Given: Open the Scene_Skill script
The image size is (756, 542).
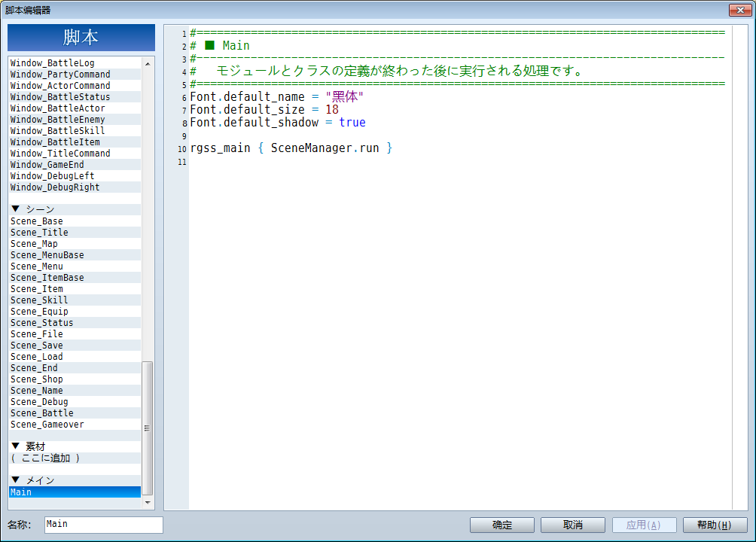Looking at the screenshot, I should (x=75, y=300).
